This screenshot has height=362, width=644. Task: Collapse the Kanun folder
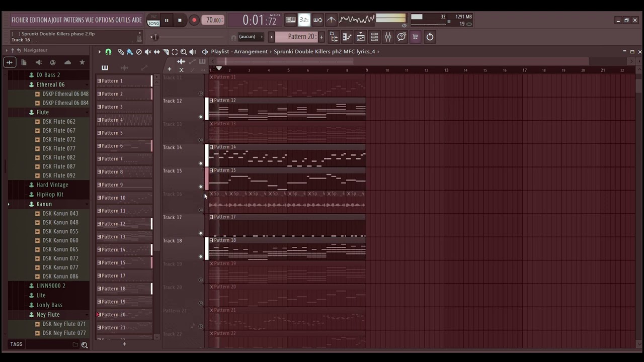pyautogui.click(x=44, y=204)
